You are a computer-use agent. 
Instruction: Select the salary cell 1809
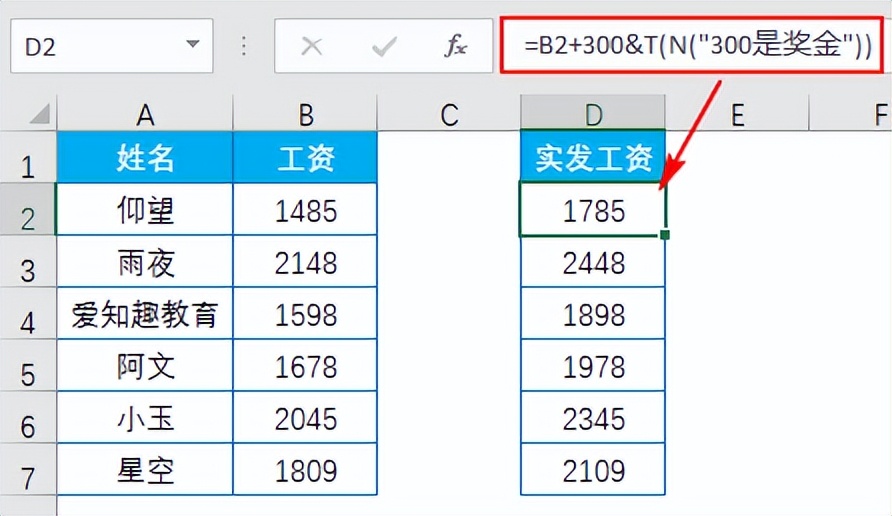(305, 469)
